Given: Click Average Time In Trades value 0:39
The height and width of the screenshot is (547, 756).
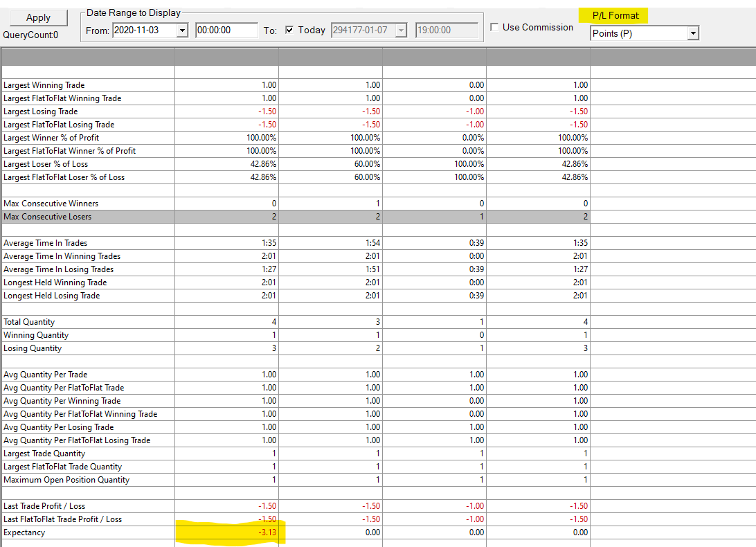Looking at the screenshot, I should click(476, 243).
